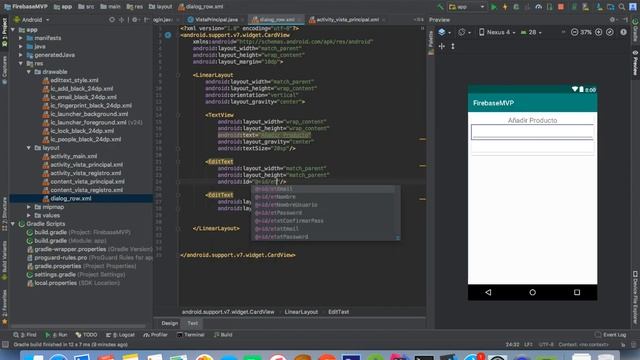Open design surface layers dropdown

coord(444,32)
